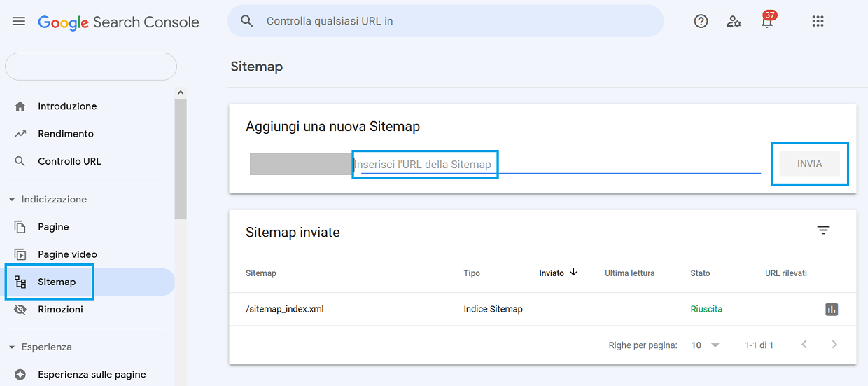Click the search magnifier icon in URL bar
Screen dimensions: 868x386
246,21
